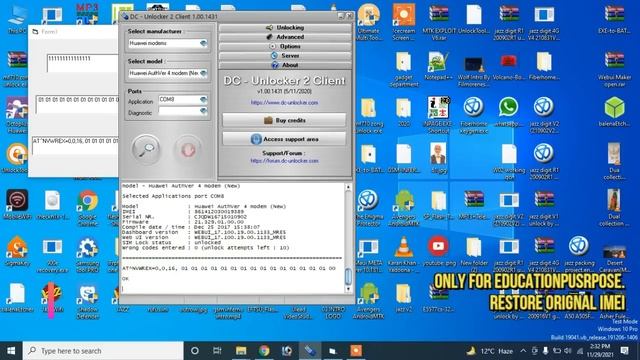Select the SigmaKey desktop icon
The height and width of the screenshot is (360, 640).
pyautogui.click(x=17, y=251)
